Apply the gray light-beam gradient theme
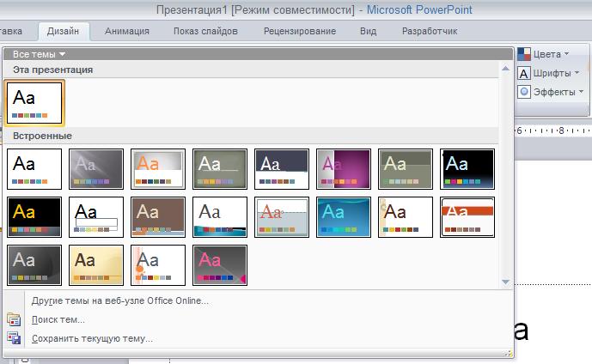 96,168
